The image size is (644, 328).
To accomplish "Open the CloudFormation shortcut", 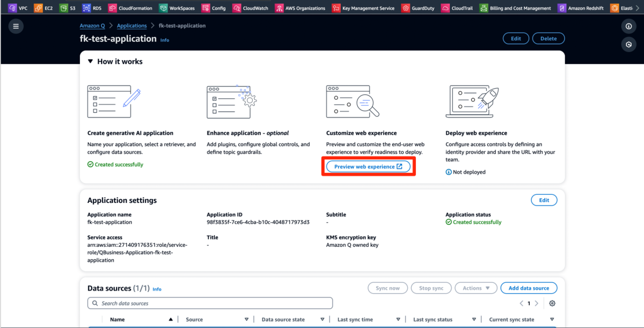I will click(130, 8).
